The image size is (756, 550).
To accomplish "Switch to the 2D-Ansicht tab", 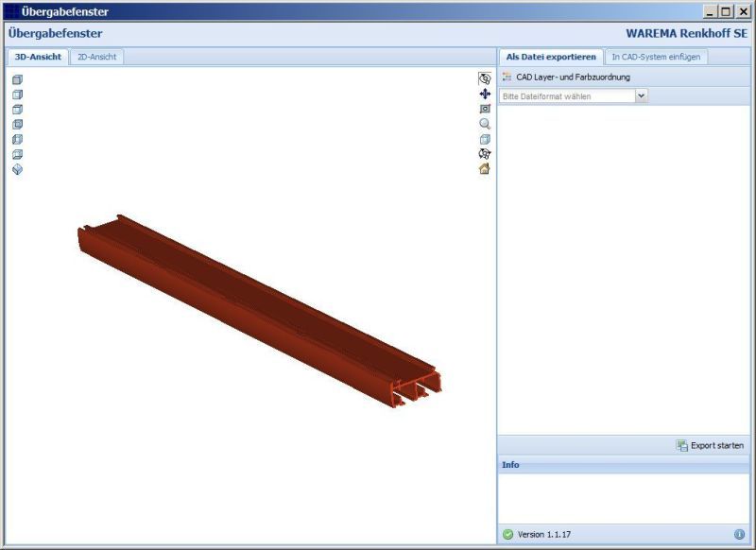I will 97,57.
